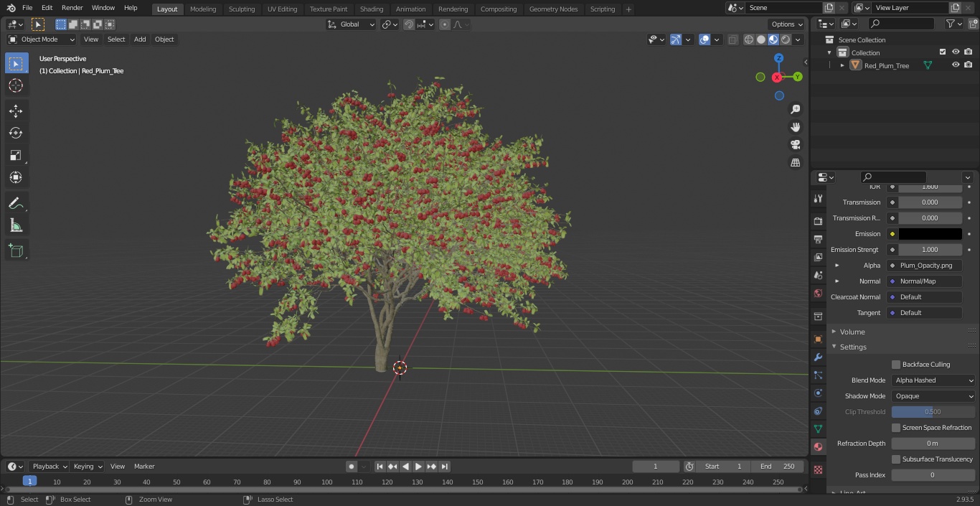Uncheck the Collection exclude checkbox
Image resolution: width=980 pixels, height=506 pixels.
pyautogui.click(x=943, y=52)
